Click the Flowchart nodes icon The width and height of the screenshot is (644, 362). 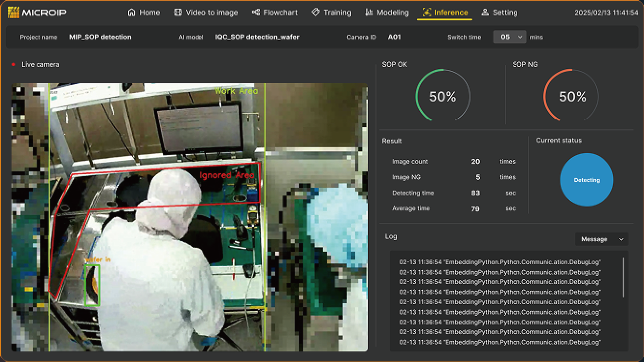point(256,13)
